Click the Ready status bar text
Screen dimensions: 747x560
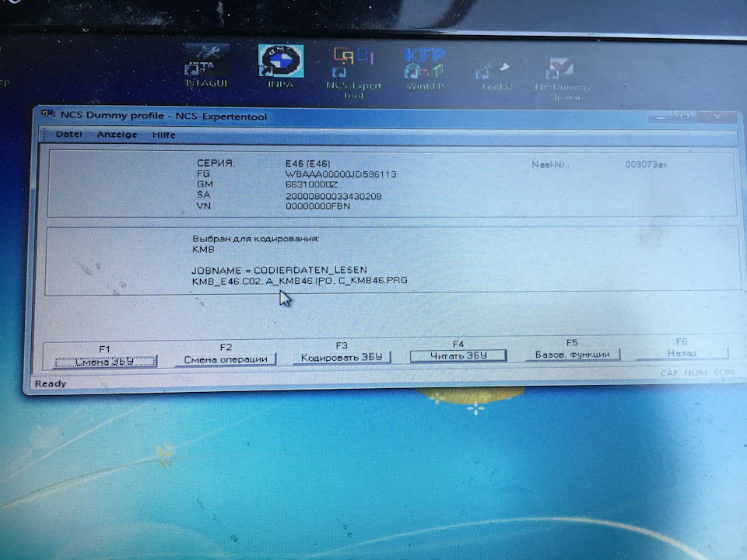point(51,383)
